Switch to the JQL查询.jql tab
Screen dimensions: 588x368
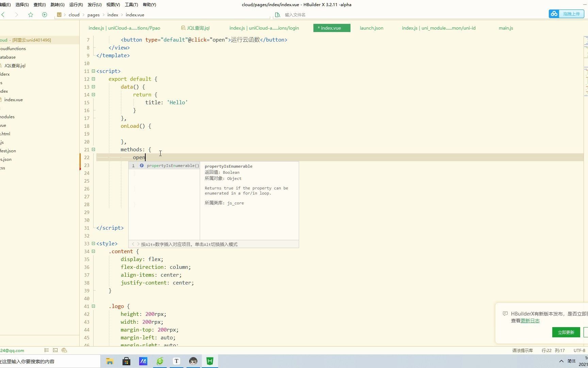195,28
